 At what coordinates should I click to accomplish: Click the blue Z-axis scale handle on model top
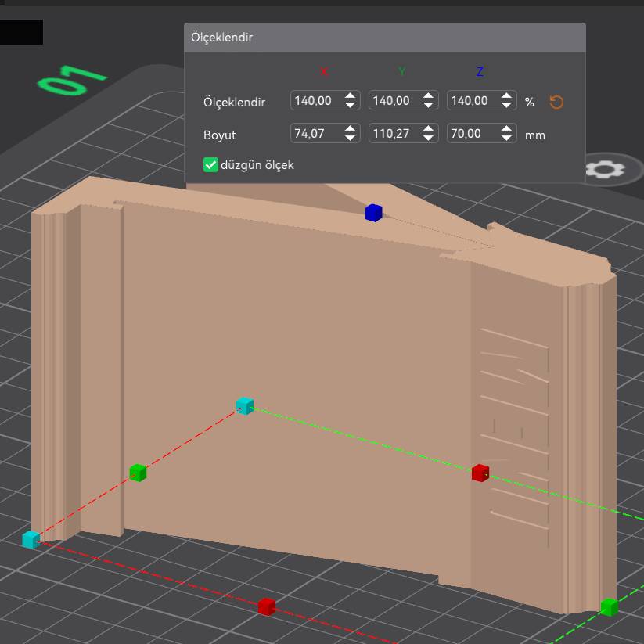click(x=373, y=213)
